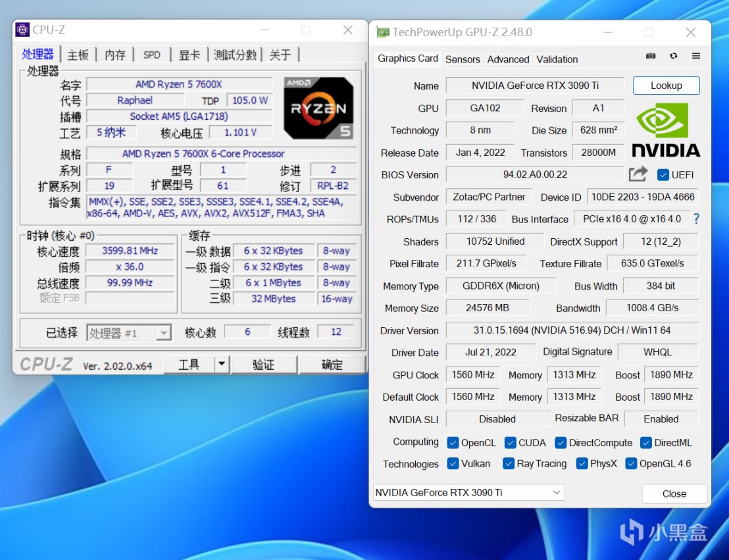Open the 工具 button dropdown arrow
The image size is (729, 560).
(x=222, y=364)
